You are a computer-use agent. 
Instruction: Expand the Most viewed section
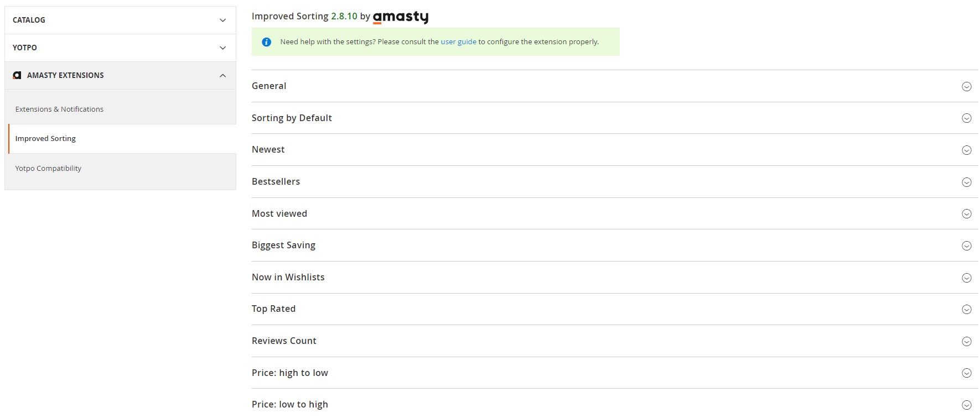tap(279, 214)
